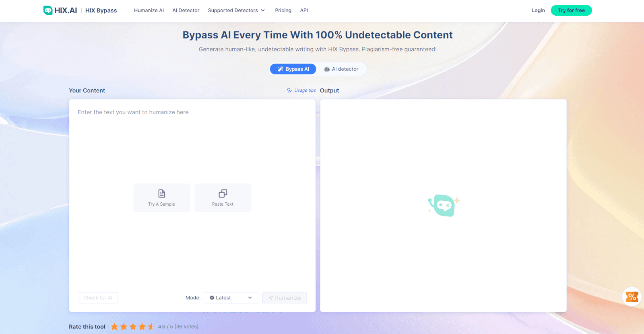Viewport: 644px width, 334px height.
Task: Click the Paste Text clipboard icon
Action: [x=223, y=194]
